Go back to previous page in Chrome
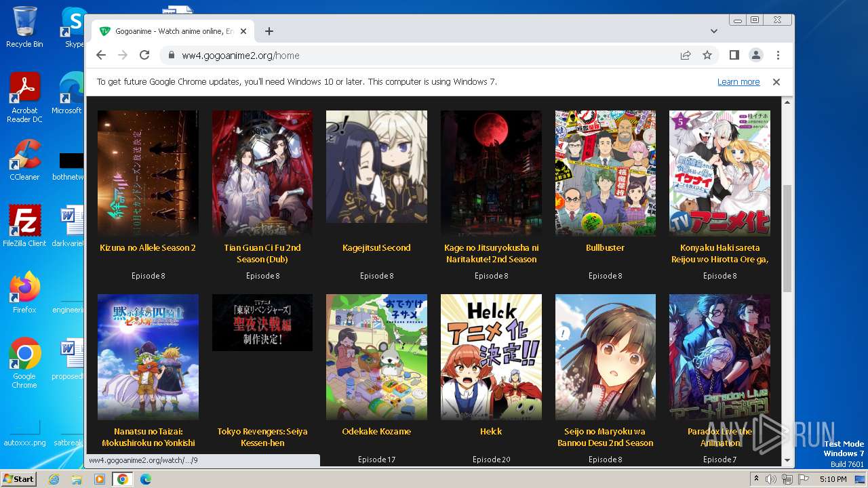 point(101,56)
